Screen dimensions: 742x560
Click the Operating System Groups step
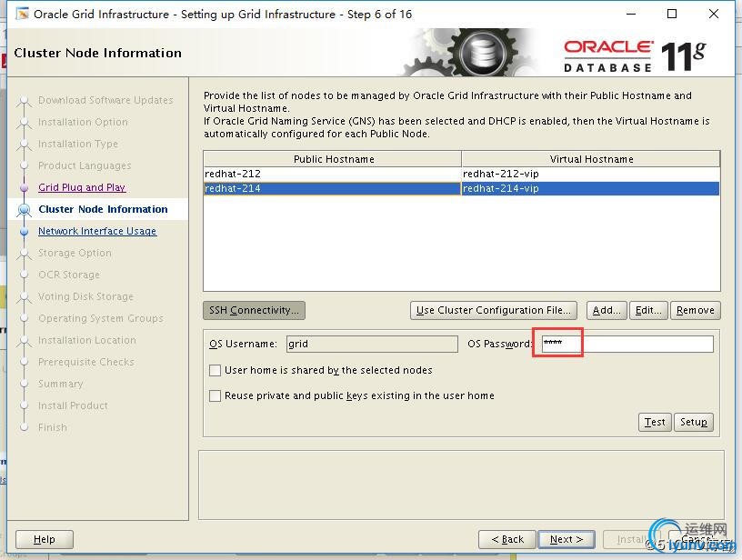101,318
